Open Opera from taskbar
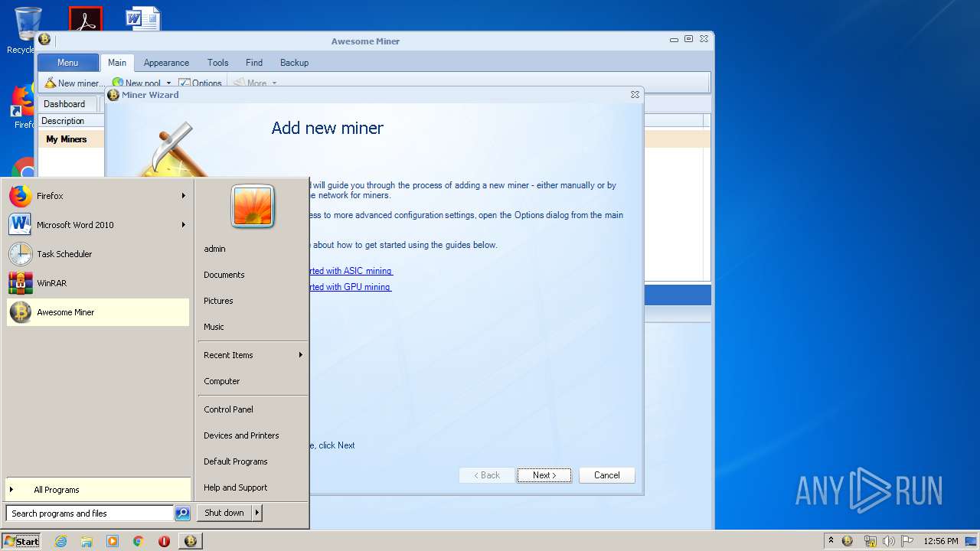 164,541
